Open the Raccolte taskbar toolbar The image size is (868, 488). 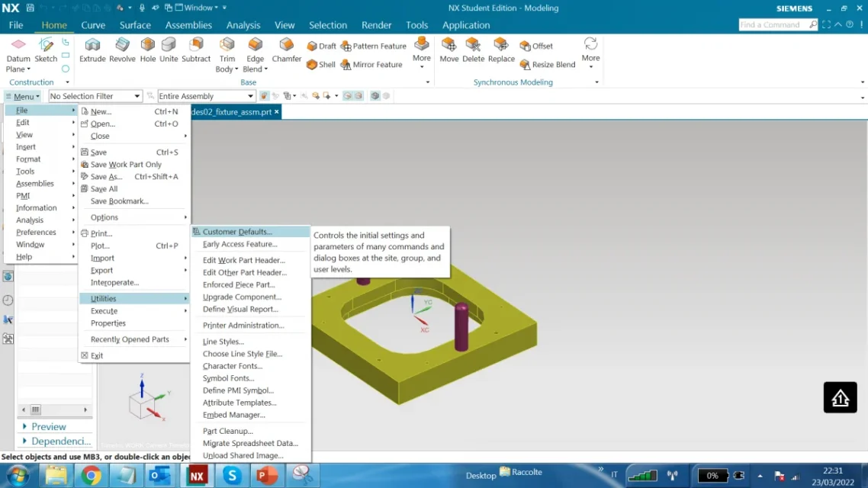click(521, 472)
